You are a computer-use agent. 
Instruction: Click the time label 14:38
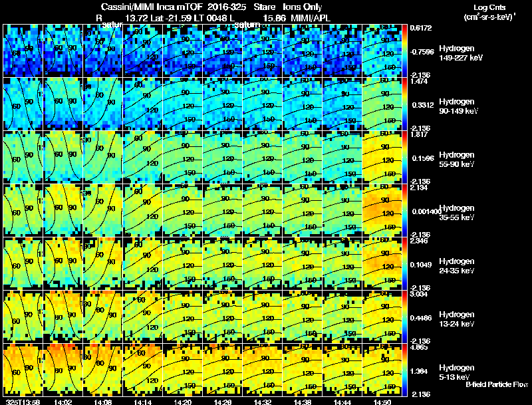pos(303,402)
